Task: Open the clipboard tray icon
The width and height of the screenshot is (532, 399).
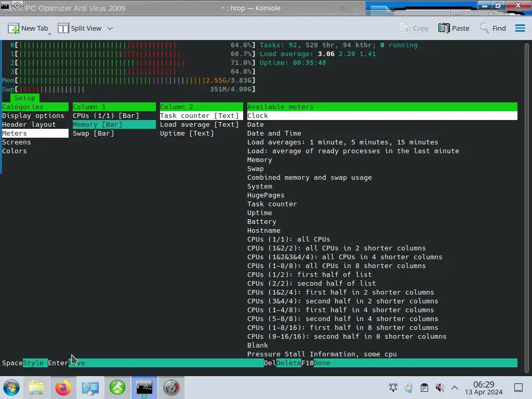Action: (x=424, y=388)
